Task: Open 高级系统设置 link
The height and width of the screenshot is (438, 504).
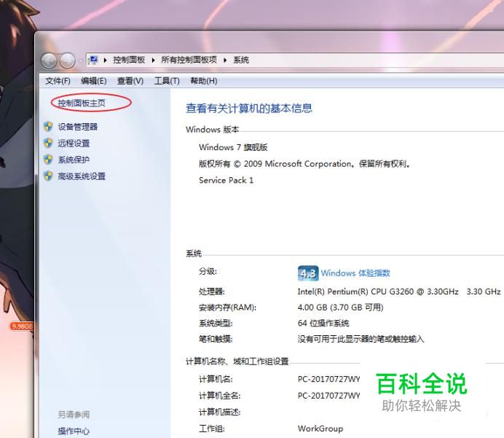Action: pos(82,176)
